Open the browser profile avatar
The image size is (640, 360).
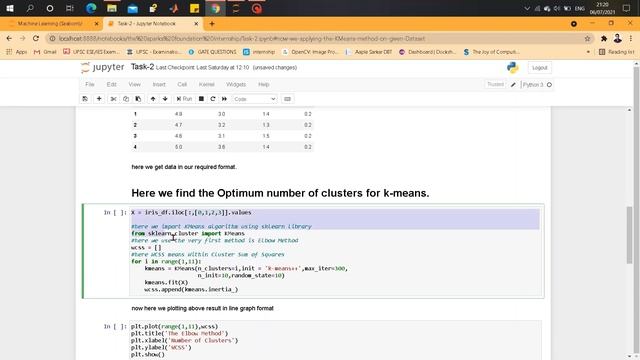tap(618, 38)
